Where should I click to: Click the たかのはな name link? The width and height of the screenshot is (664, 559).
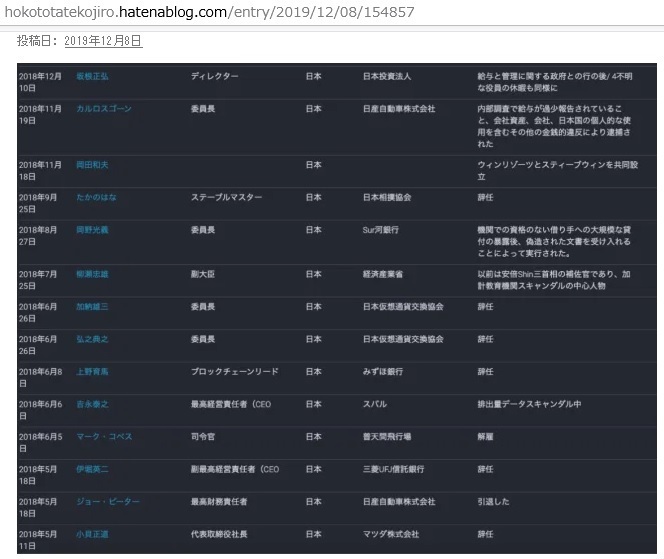[x=96, y=197]
